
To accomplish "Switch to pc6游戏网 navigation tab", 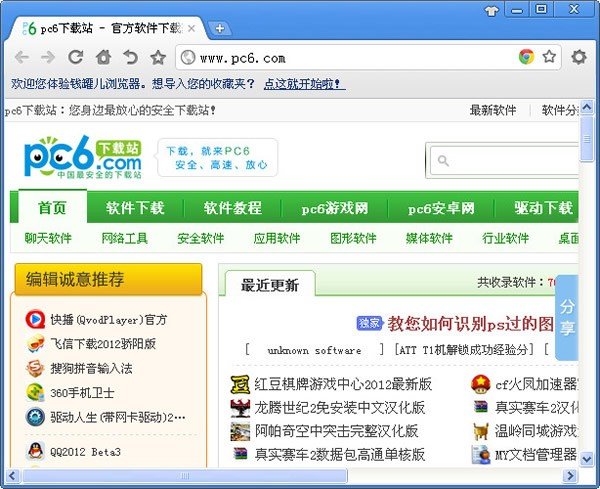I will pyautogui.click(x=334, y=208).
